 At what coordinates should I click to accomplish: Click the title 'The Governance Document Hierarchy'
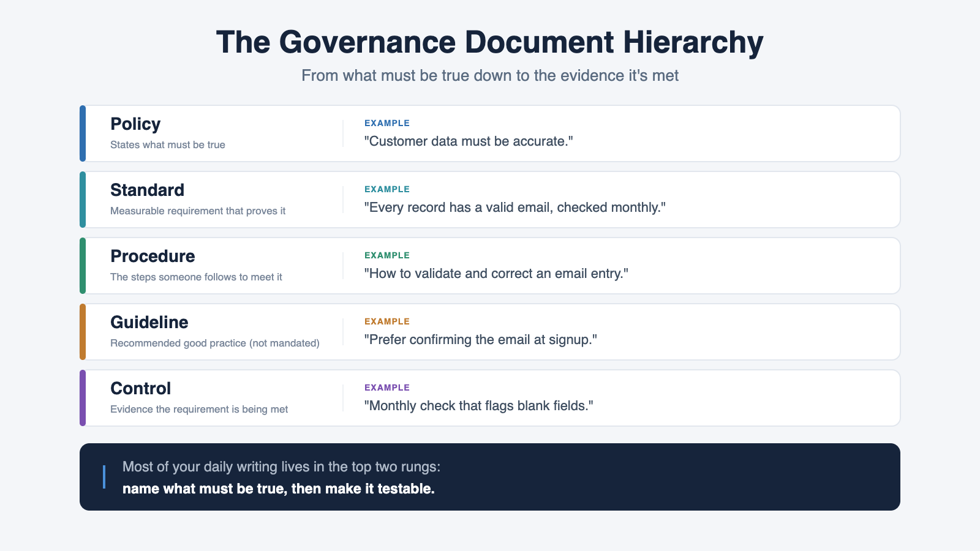[490, 42]
